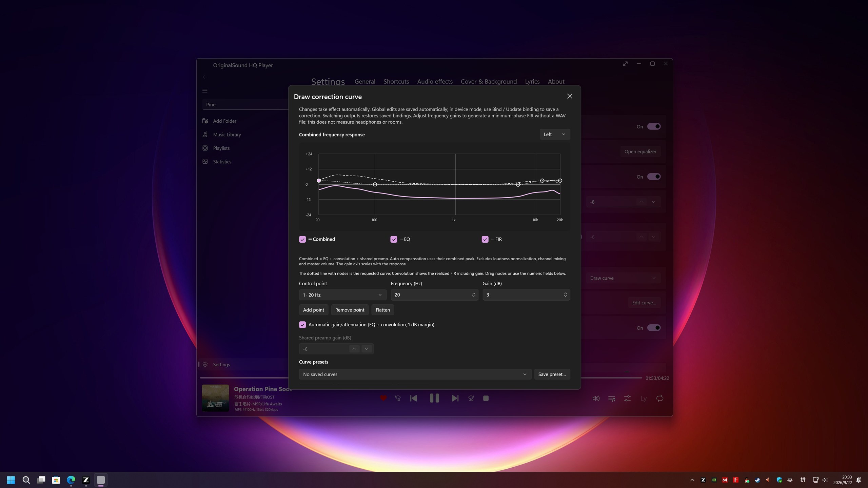Switch to the General settings tab
The width and height of the screenshot is (868, 488).
(365, 81)
